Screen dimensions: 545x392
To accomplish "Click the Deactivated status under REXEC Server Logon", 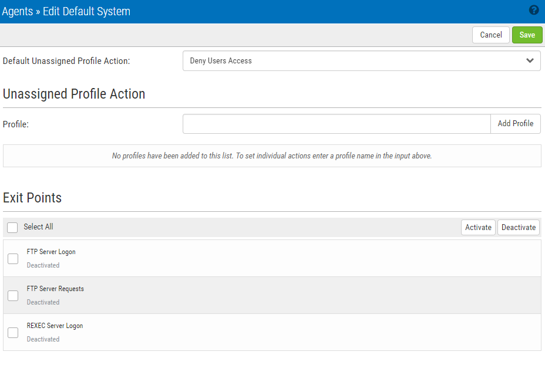I will point(43,339).
